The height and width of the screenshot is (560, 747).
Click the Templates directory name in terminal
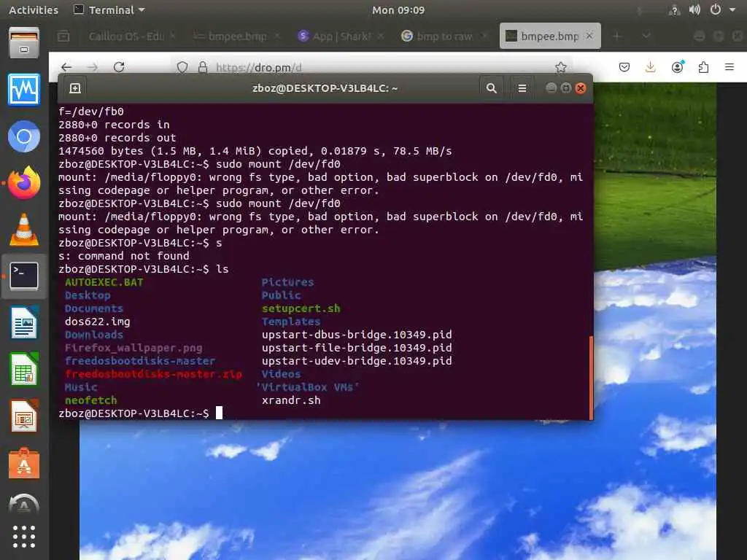click(291, 322)
